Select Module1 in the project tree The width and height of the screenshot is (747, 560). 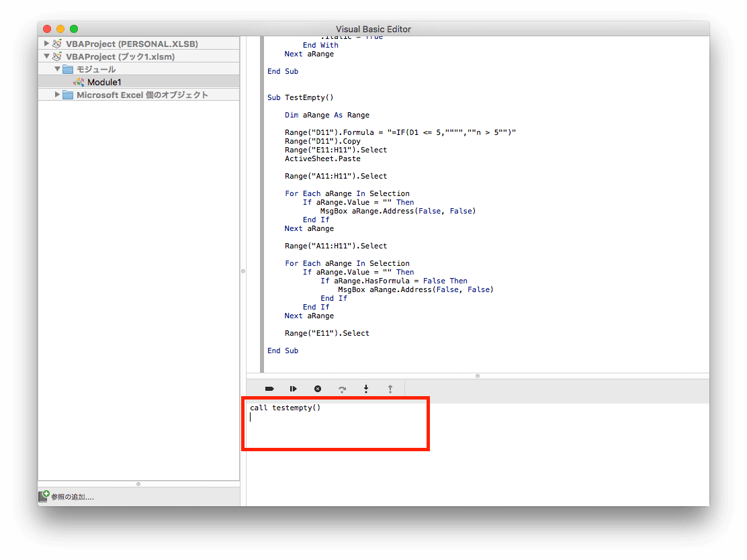click(138, 82)
